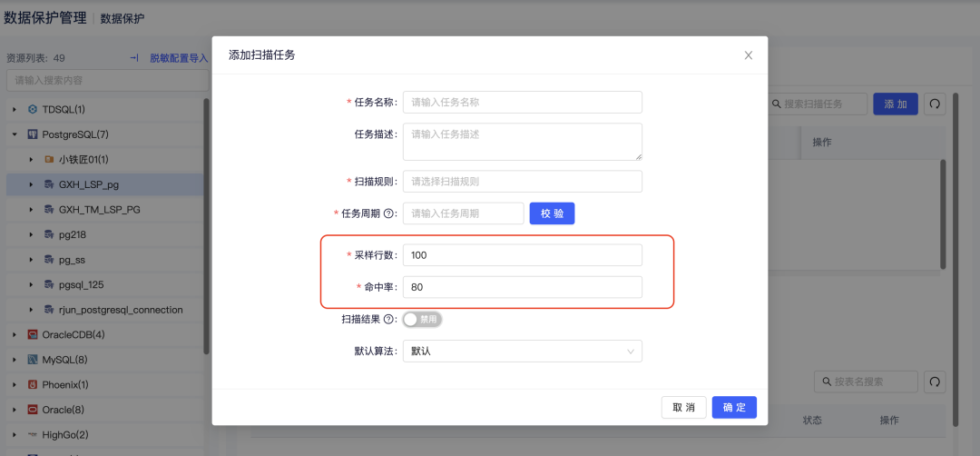Expand the OracleCDB(4) tree node
980x456 pixels.
pos(15,334)
